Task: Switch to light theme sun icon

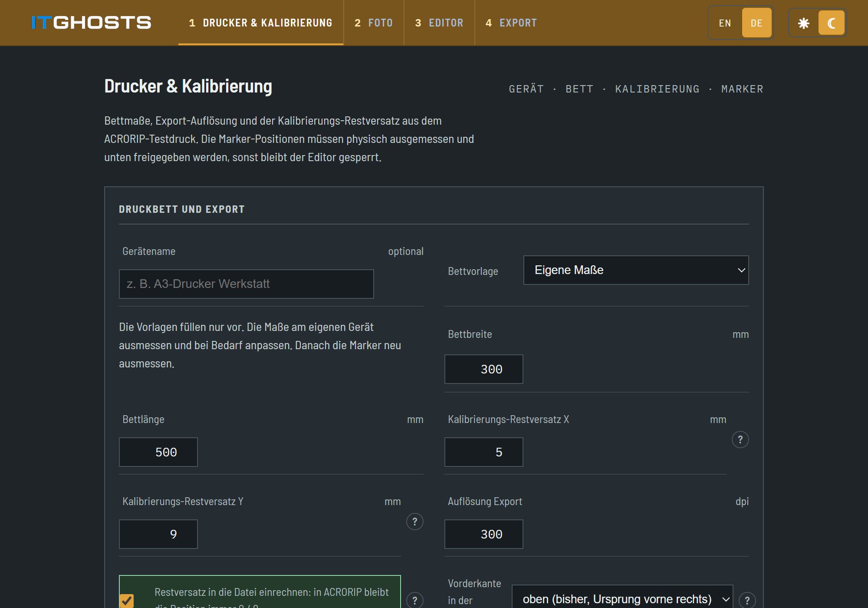Action: click(x=804, y=23)
